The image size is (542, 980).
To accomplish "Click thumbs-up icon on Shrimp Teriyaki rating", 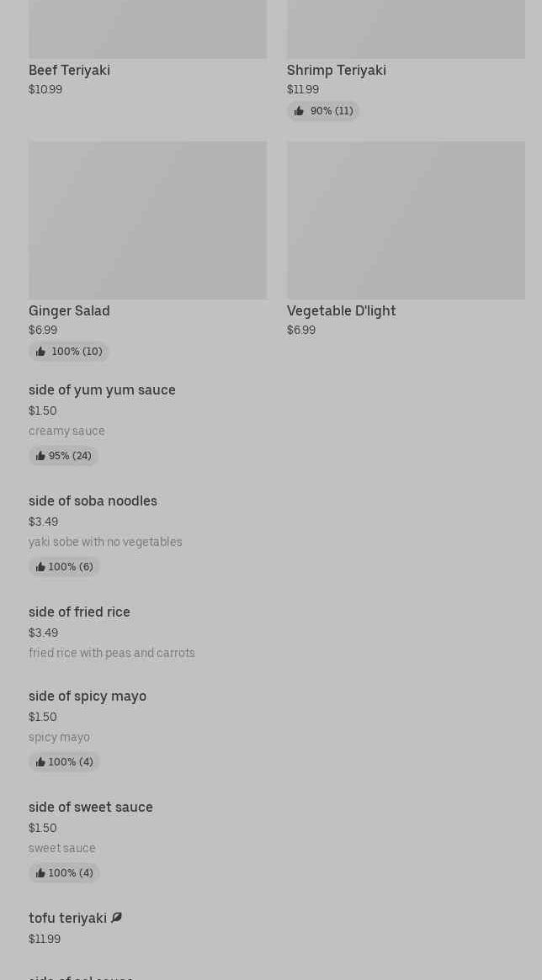I will (x=299, y=111).
